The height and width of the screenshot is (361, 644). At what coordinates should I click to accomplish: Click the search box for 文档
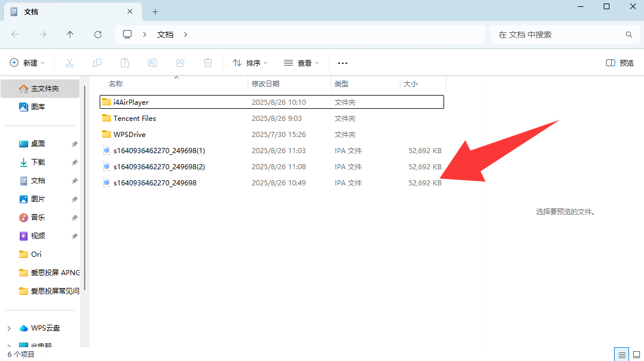[558, 35]
